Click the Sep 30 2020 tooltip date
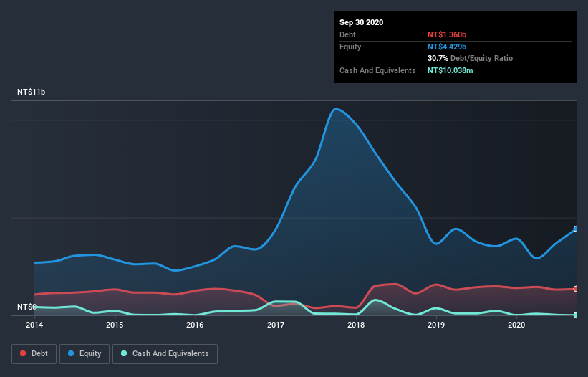This screenshot has width=588, height=377. point(361,22)
